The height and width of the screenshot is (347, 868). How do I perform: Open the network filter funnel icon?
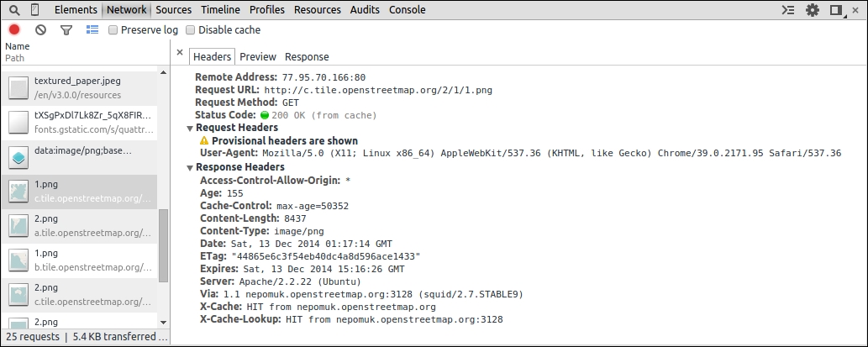[66, 29]
